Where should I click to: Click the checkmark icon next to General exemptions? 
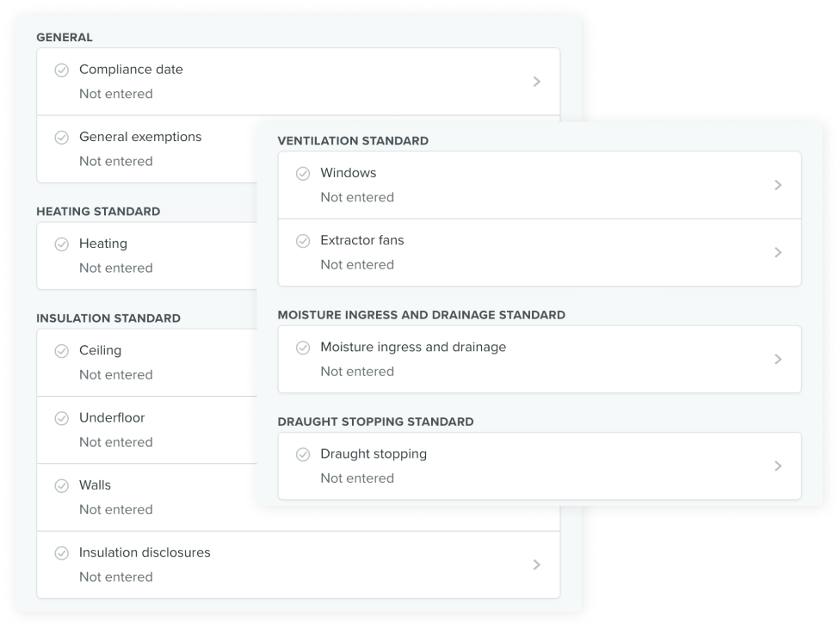tap(62, 138)
